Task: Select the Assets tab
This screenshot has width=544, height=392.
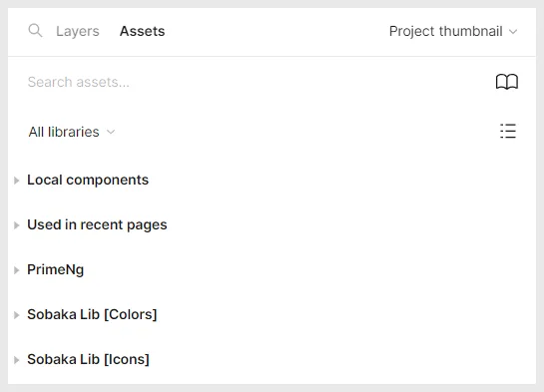Action: pyautogui.click(x=143, y=31)
